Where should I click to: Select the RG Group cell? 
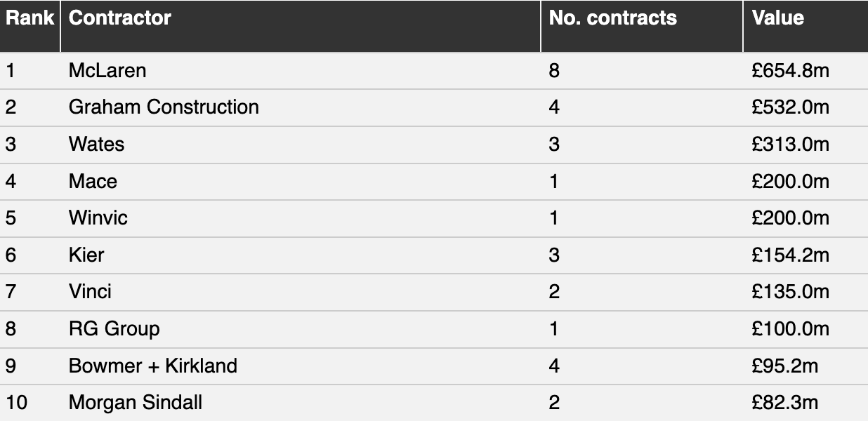click(114, 328)
